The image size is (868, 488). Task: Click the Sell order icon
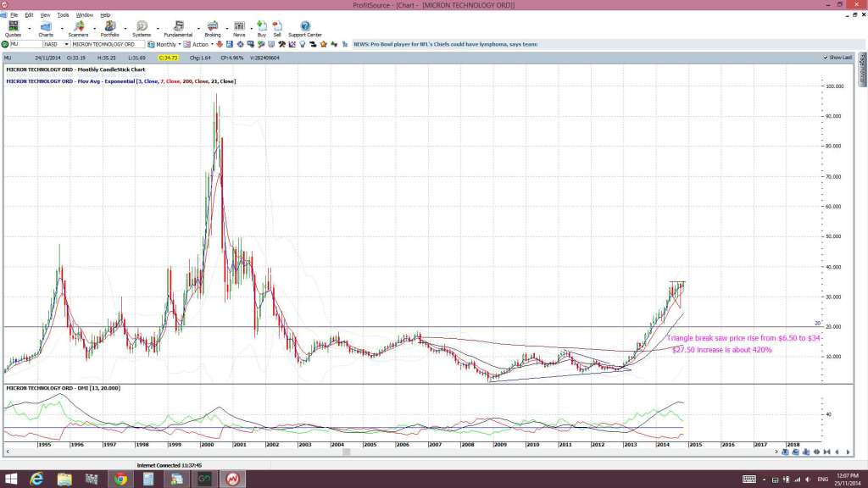point(277,29)
